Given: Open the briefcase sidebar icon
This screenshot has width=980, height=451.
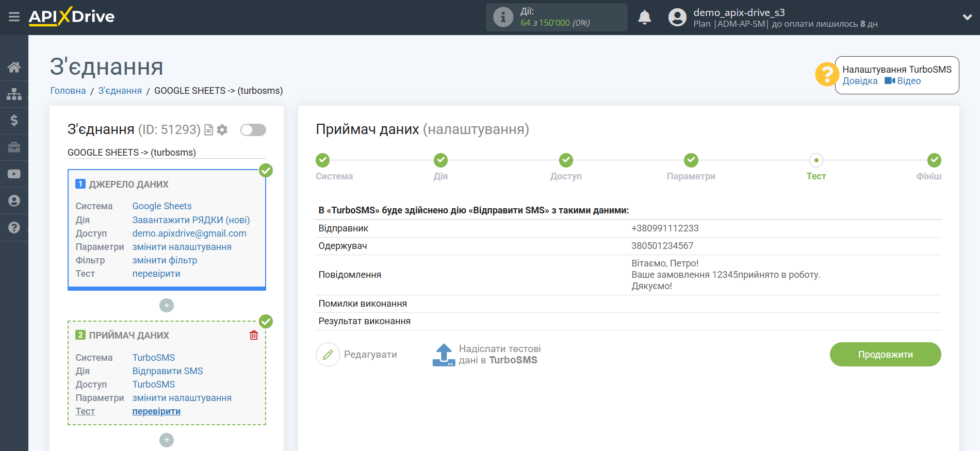Looking at the screenshot, I should point(14,147).
